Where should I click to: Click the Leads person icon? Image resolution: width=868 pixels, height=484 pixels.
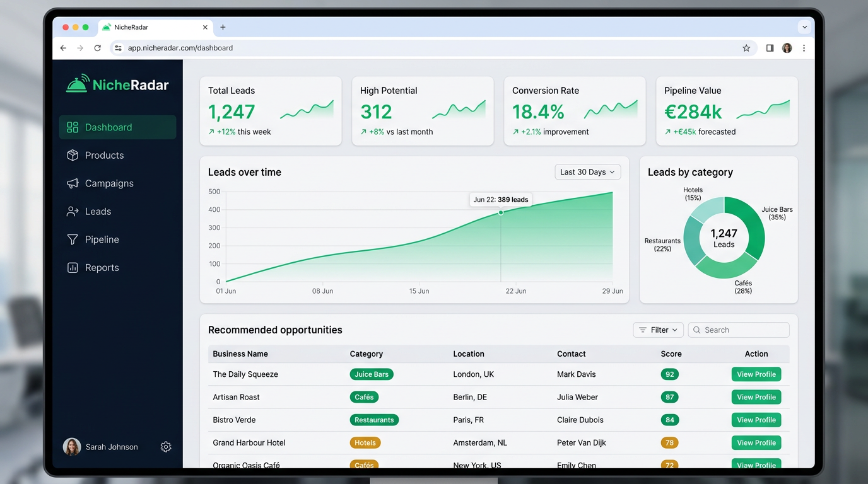tap(73, 211)
